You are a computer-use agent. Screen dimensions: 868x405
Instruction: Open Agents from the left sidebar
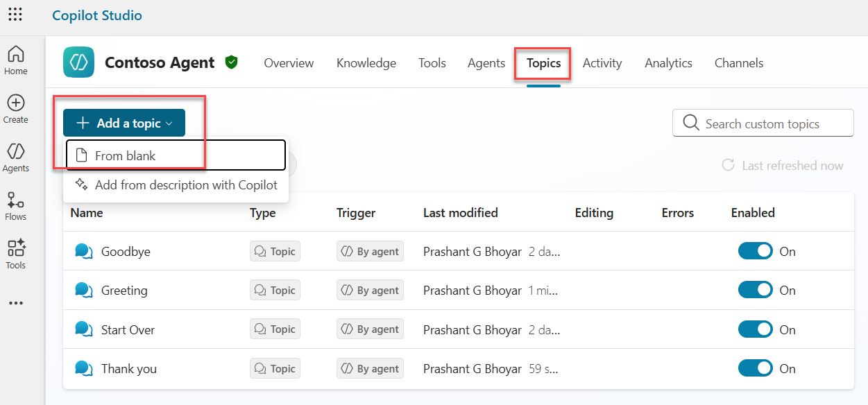15,157
